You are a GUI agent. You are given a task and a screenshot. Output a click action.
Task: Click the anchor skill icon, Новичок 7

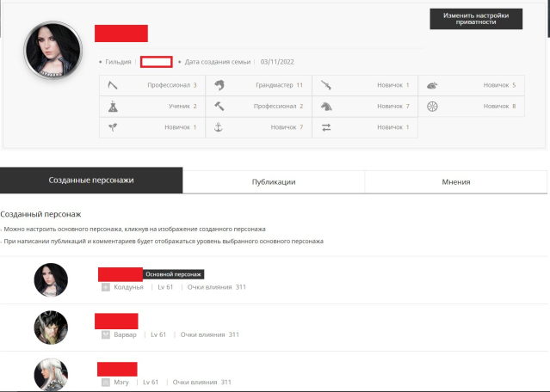coord(219,127)
